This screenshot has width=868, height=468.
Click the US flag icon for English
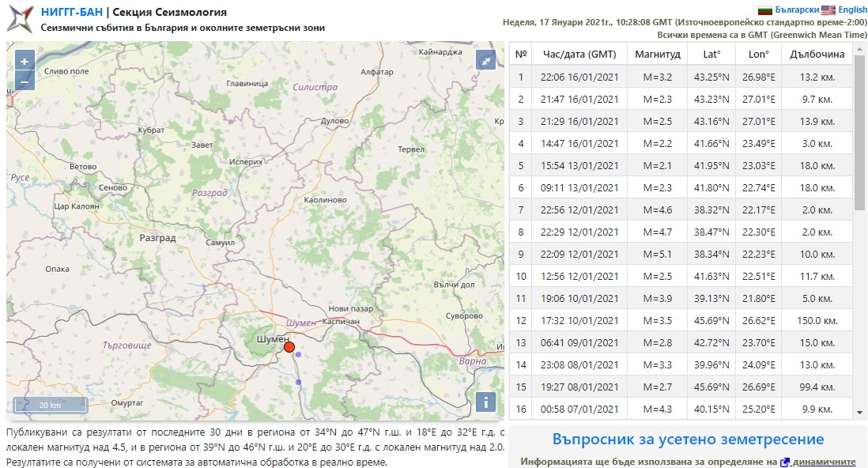point(828,9)
